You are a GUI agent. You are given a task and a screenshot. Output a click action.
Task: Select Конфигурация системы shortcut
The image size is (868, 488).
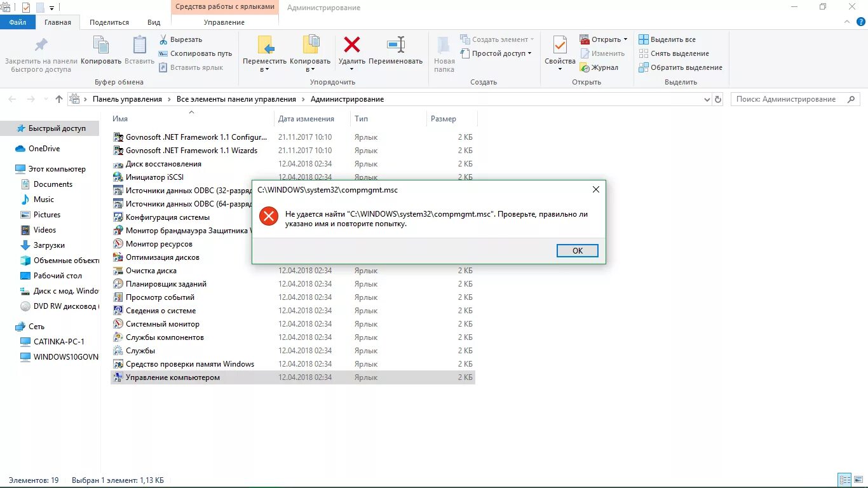pos(168,217)
